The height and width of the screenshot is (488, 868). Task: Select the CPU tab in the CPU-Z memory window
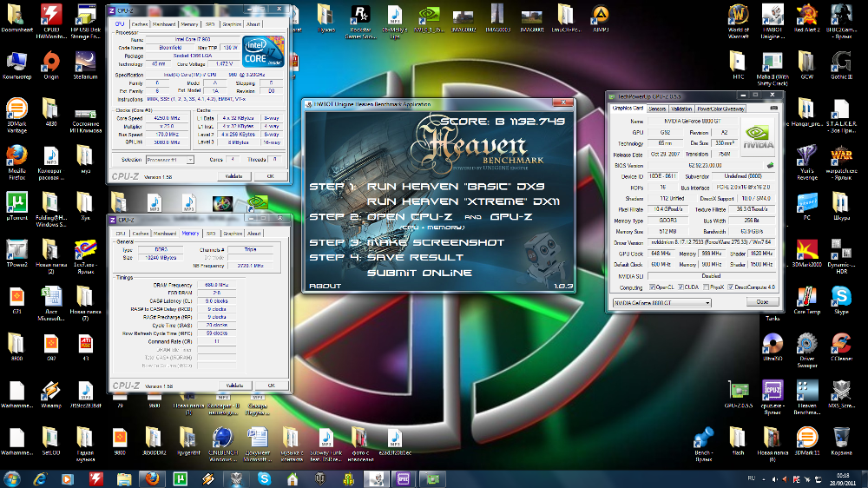(121, 234)
